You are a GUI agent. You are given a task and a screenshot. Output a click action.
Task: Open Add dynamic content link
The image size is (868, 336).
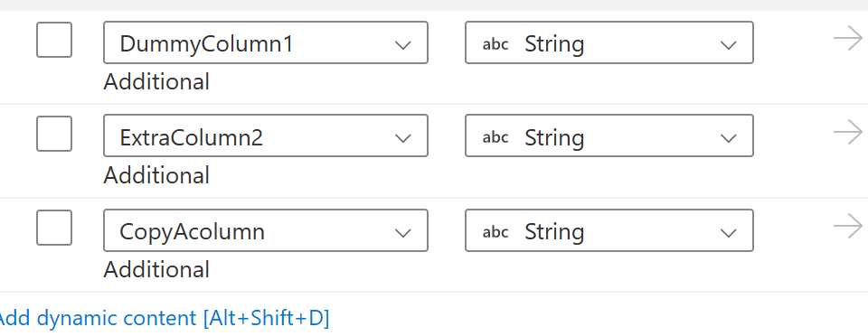pos(164,318)
